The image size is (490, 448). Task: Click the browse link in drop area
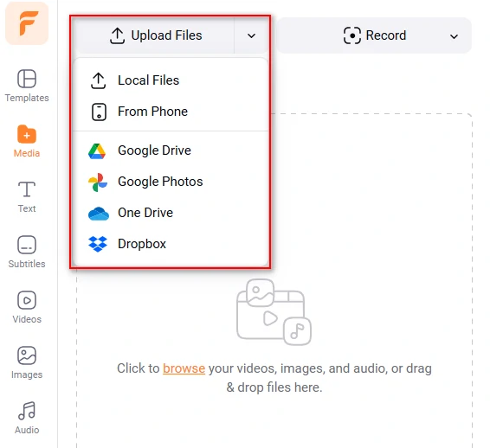click(x=184, y=368)
